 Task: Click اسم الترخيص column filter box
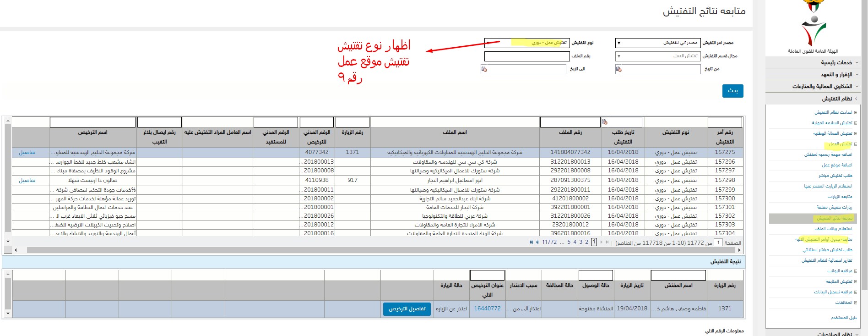click(92, 122)
